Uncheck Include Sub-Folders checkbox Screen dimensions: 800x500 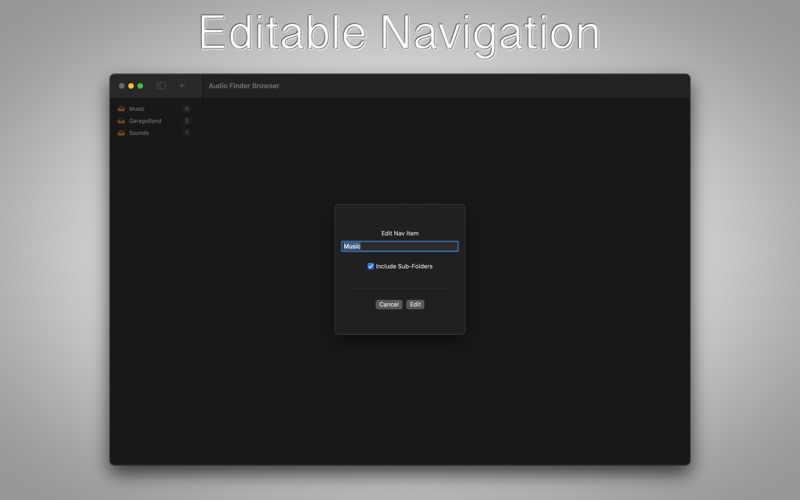coord(370,266)
